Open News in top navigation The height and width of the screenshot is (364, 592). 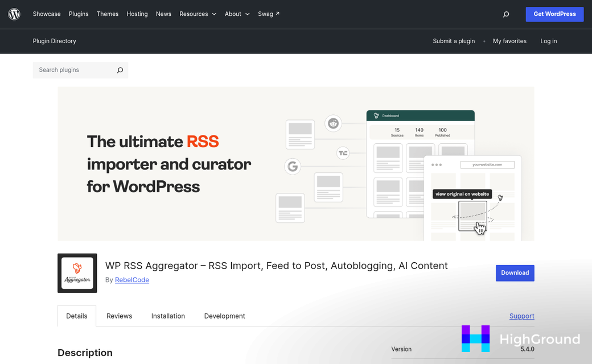pos(163,14)
